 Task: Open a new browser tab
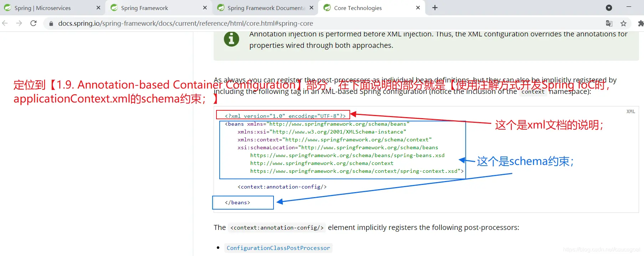pos(435,8)
